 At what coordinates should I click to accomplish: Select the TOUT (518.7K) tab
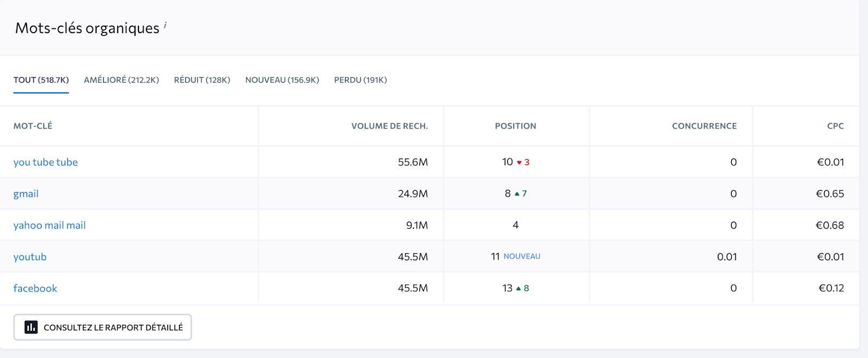point(41,80)
